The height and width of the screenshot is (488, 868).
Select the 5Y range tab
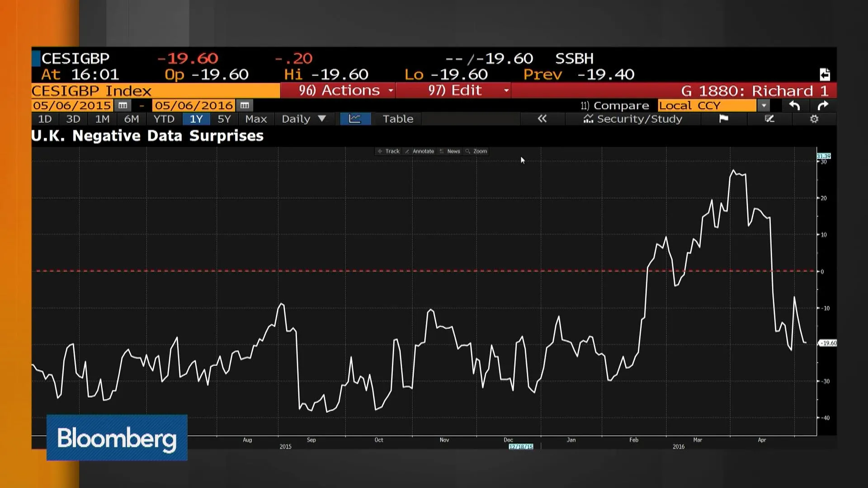tap(224, 119)
